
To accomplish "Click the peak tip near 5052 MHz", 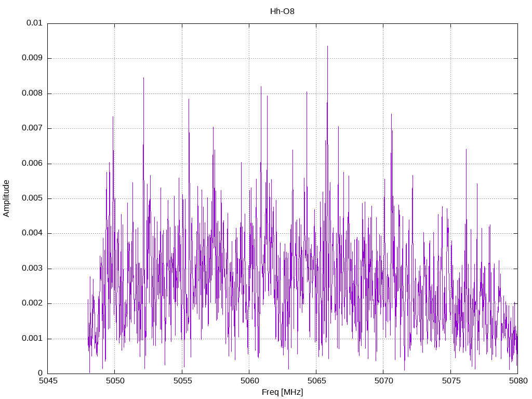I will (143, 78).
